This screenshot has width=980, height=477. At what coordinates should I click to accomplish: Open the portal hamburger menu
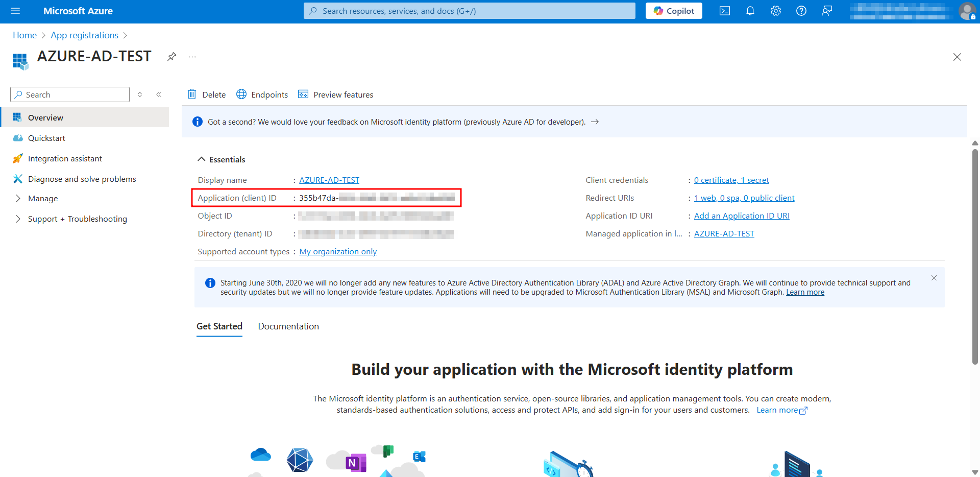(15, 11)
